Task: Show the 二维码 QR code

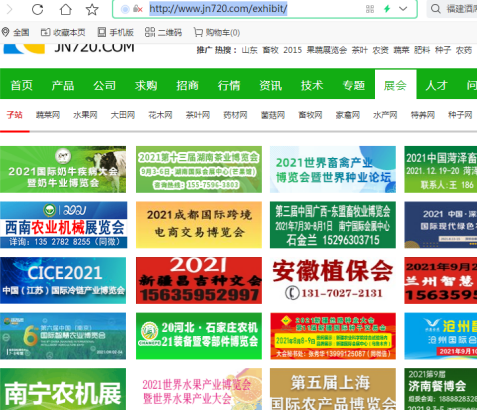Action: tap(163, 32)
